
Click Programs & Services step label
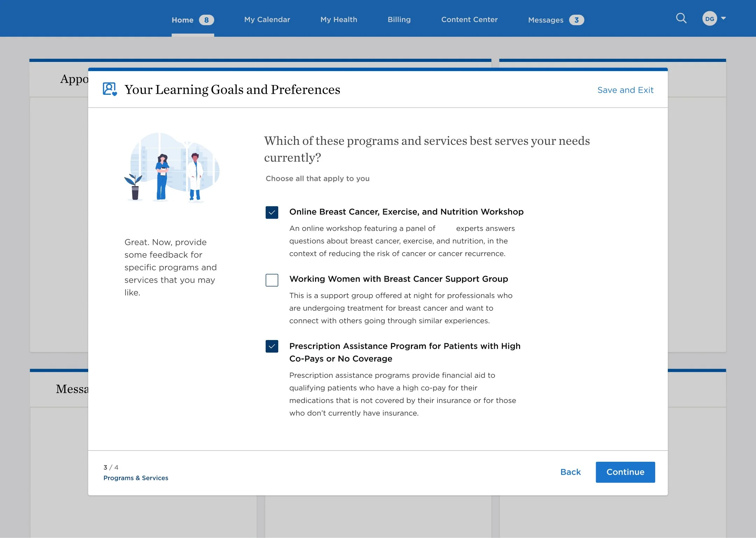click(x=135, y=478)
